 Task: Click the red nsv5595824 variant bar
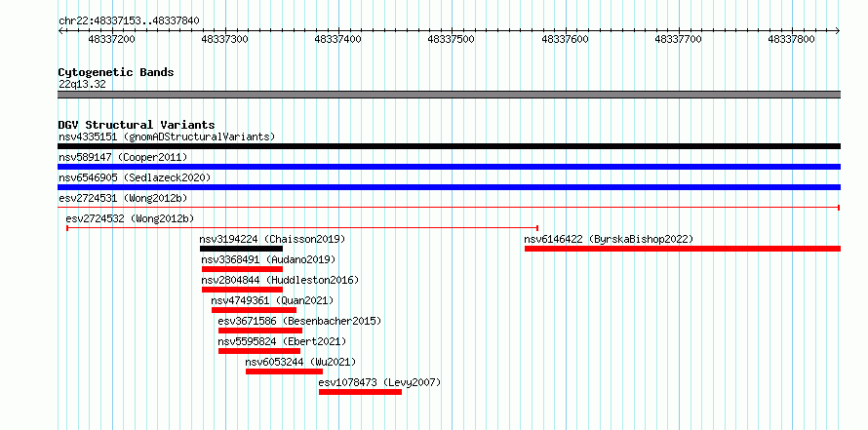click(259, 351)
